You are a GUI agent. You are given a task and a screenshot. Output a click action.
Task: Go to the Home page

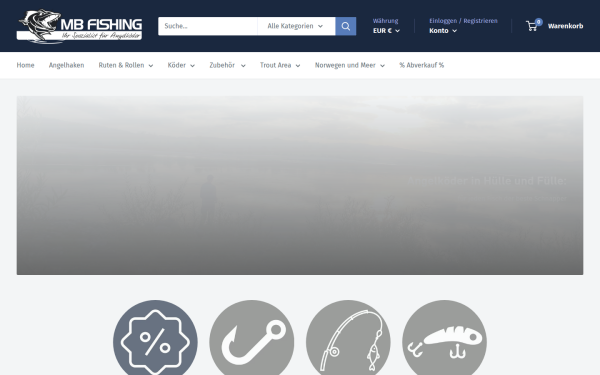(x=25, y=65)
